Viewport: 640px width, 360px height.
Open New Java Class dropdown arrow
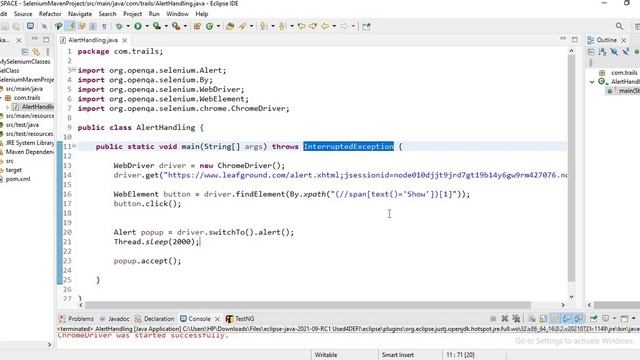(218, 26)
